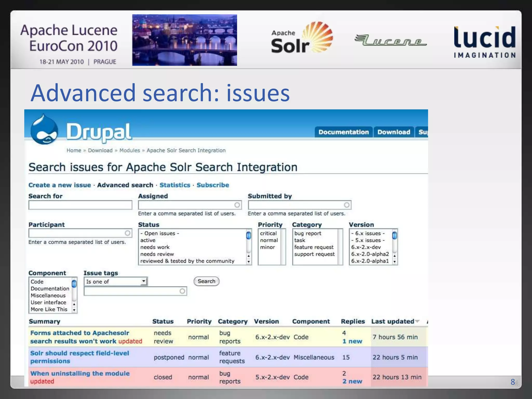Focus the Search for text field

(x=80, y=205)
